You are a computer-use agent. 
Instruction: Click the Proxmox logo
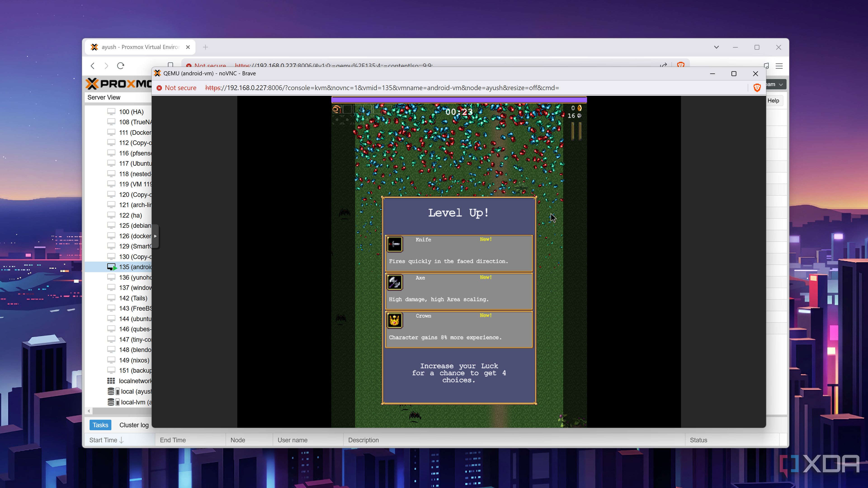[119, 84]
